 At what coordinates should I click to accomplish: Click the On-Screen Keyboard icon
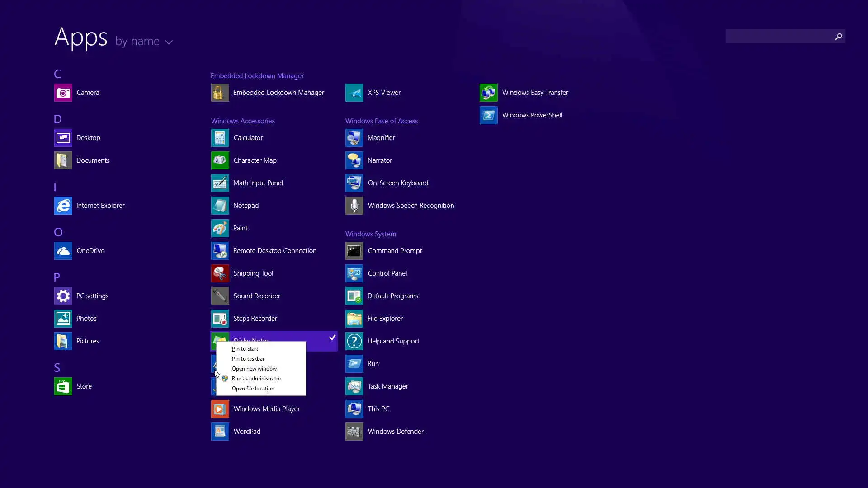pos(354,183)
